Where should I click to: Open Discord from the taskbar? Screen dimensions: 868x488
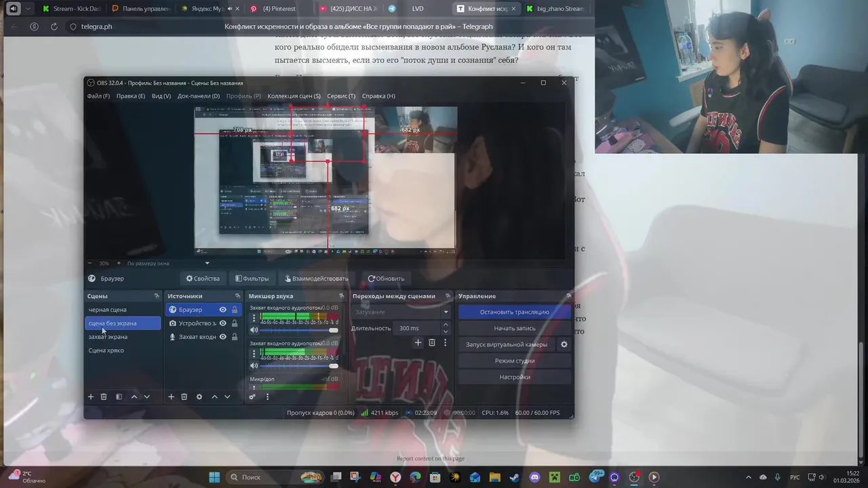coord(534,477)
